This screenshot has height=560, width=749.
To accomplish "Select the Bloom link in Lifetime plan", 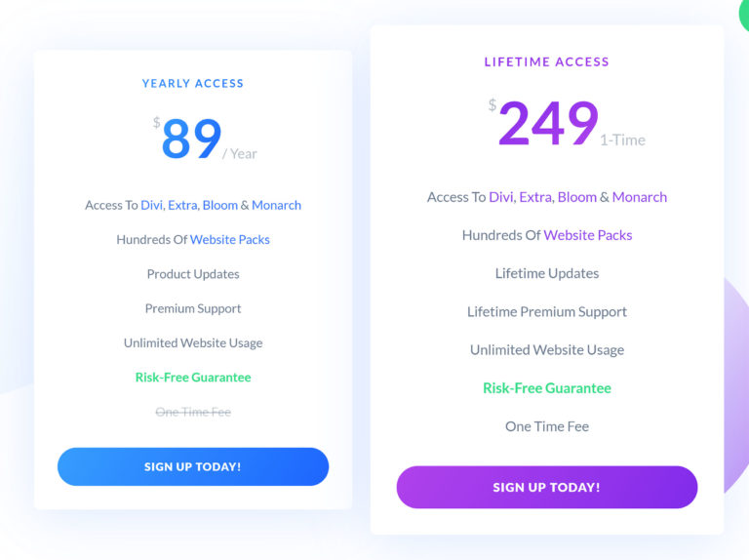I will 576,196.
